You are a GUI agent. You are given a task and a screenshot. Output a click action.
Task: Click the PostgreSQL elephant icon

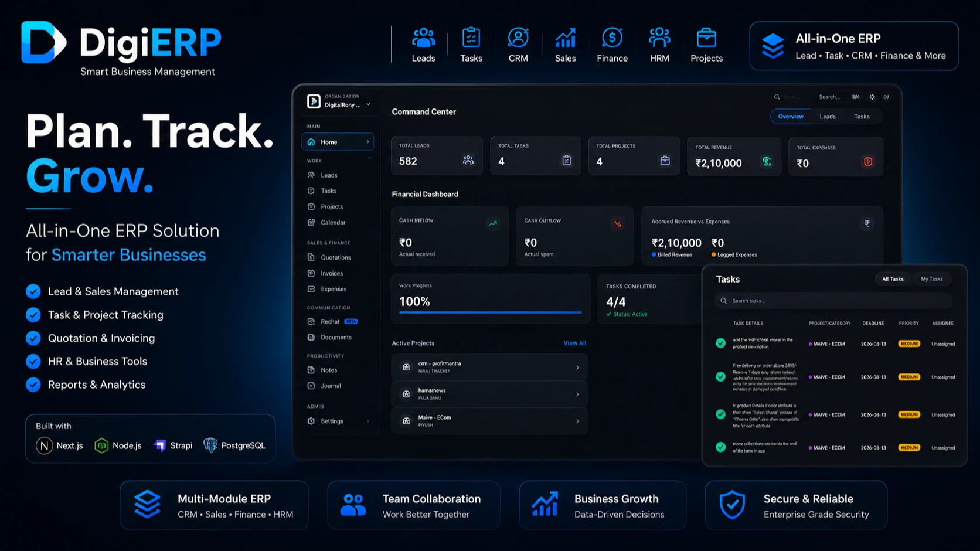pos(210,445)
